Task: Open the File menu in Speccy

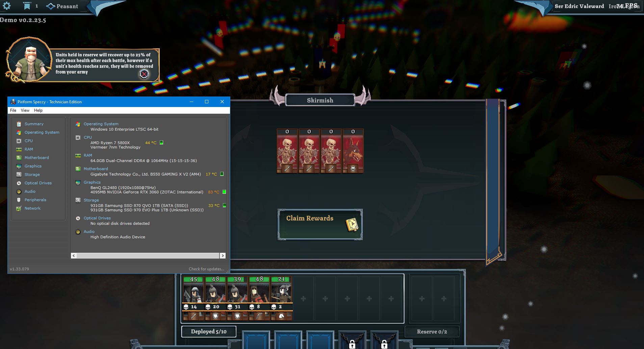Action: [13, 110]
